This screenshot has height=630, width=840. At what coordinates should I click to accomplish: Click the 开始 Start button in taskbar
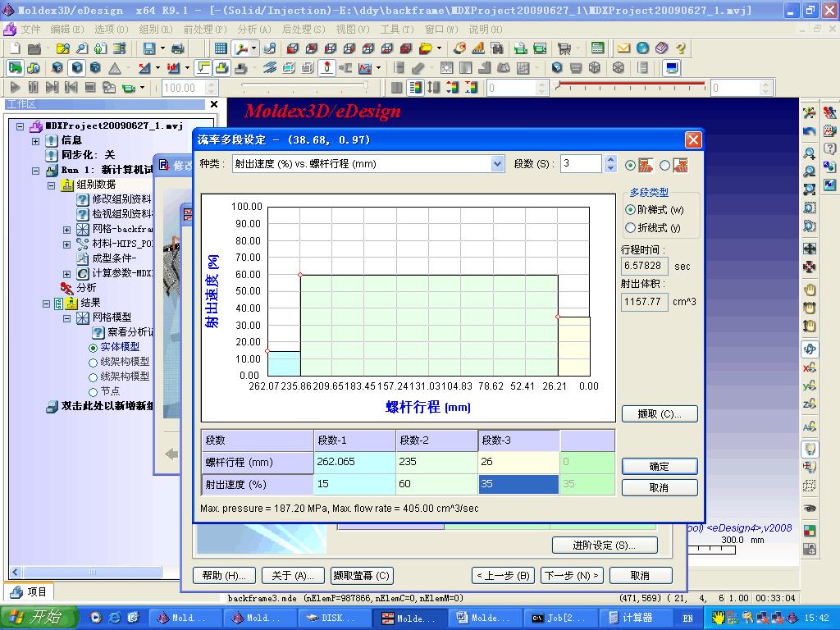(38, 617)
